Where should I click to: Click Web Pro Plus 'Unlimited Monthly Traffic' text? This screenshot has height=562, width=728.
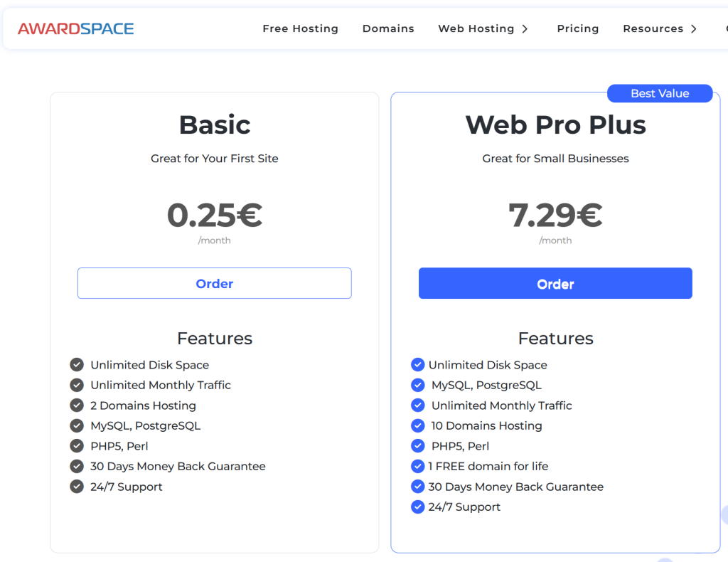tap(502, 405)
